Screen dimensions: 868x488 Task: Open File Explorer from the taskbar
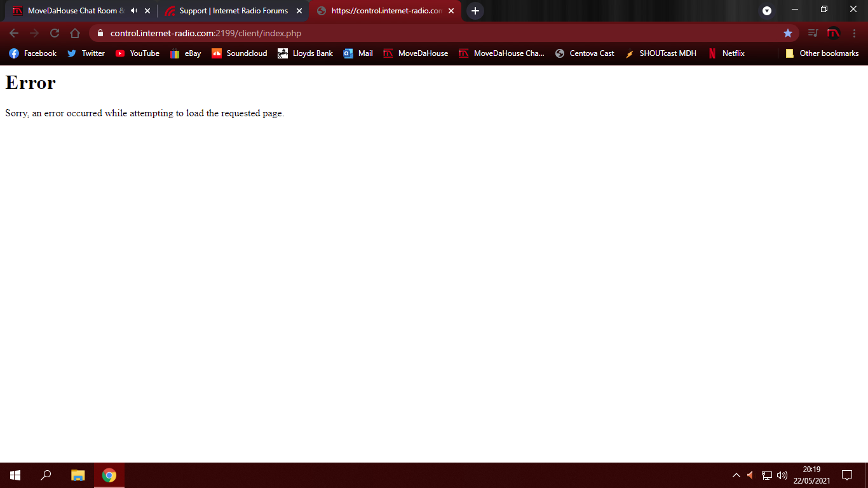(78, 475)
